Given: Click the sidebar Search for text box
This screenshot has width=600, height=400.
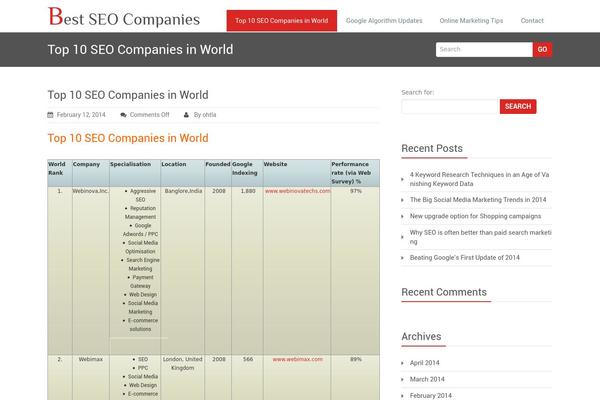Looking at the screenshot, I should pos(450,106).
